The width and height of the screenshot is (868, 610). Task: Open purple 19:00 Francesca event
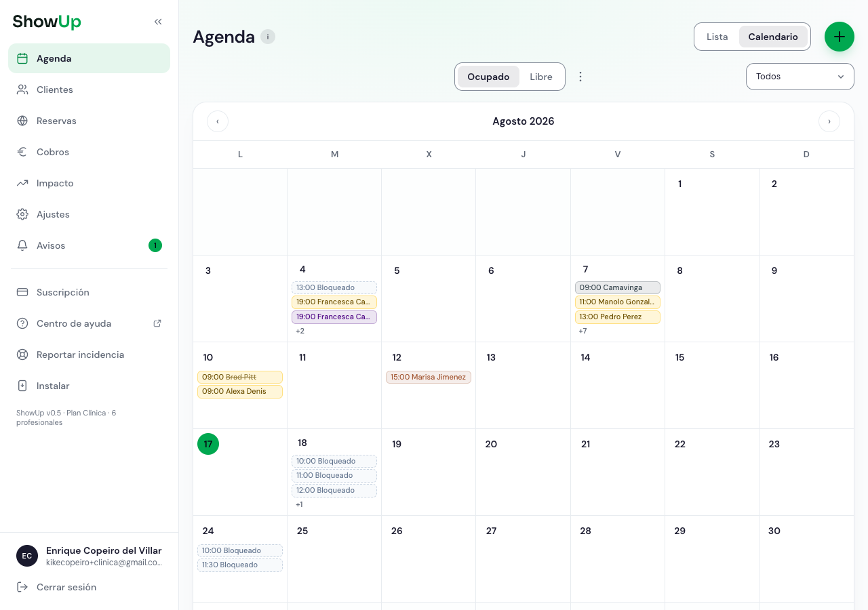click(334, 317)
